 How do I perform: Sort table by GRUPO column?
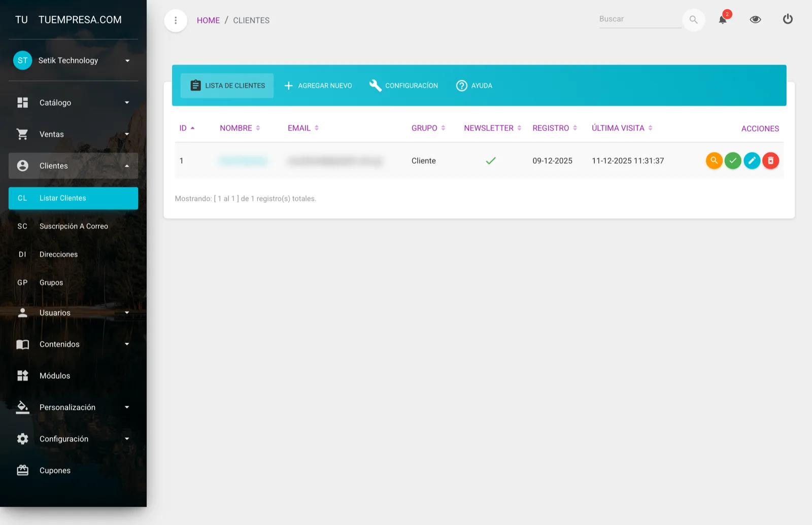(428, 128)
